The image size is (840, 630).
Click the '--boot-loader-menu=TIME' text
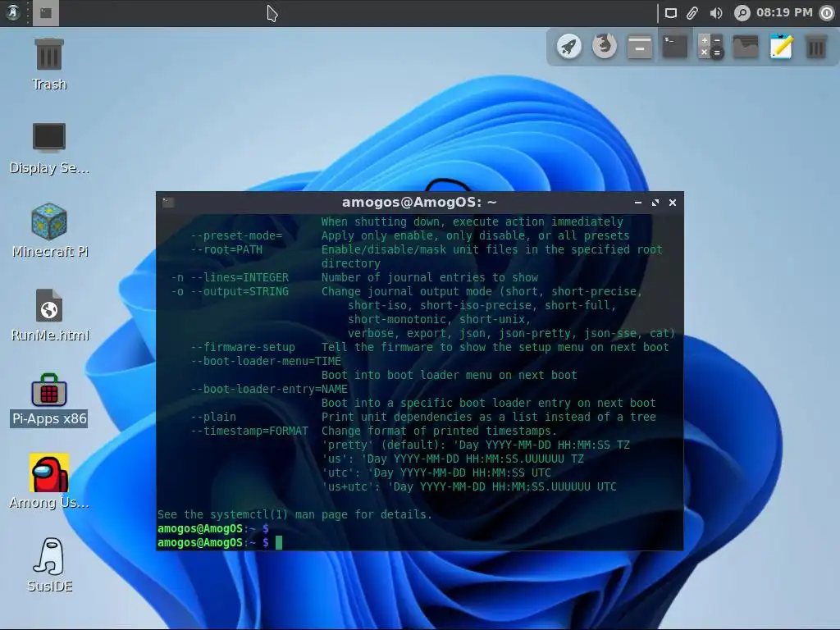tap(266, 361)
